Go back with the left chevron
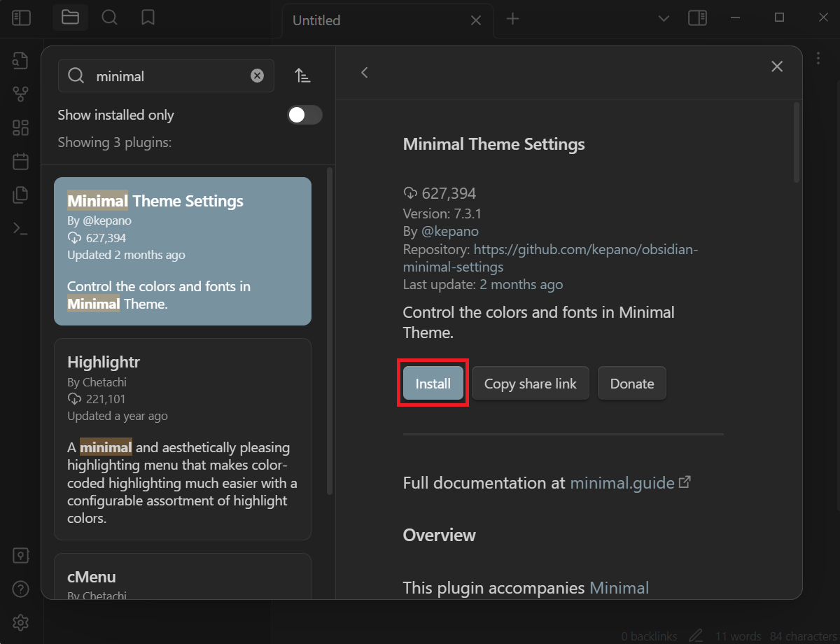840x644 pixels. (364, 72)
